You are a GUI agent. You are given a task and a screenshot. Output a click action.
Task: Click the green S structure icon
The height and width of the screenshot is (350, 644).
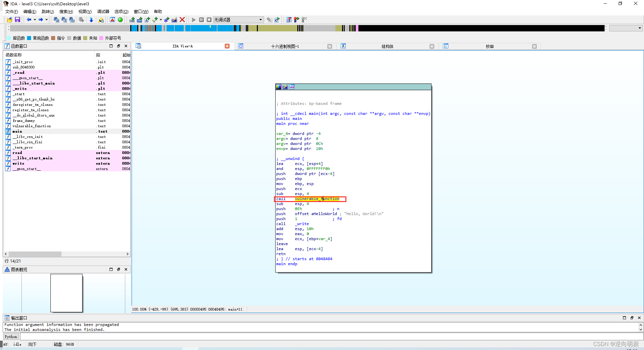(x=155, y=20)
